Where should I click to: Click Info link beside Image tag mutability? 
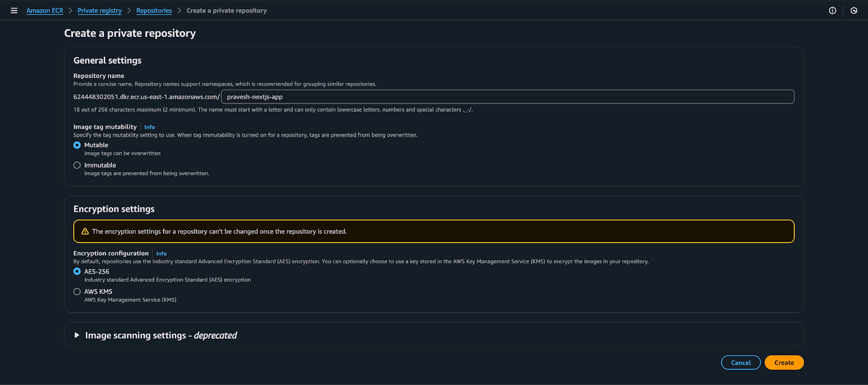(149, 127)
